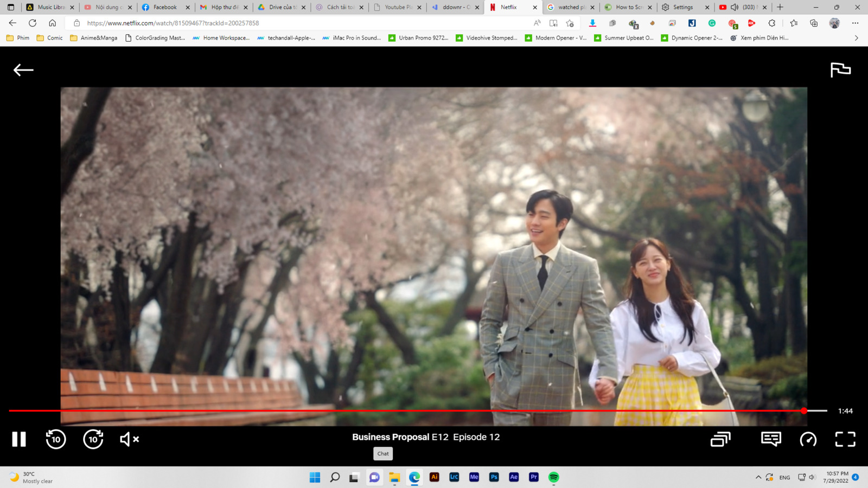Open audio and subtitles options
Image resolution: width=868 pixels, height=488 pixels.
pos(771,439)
